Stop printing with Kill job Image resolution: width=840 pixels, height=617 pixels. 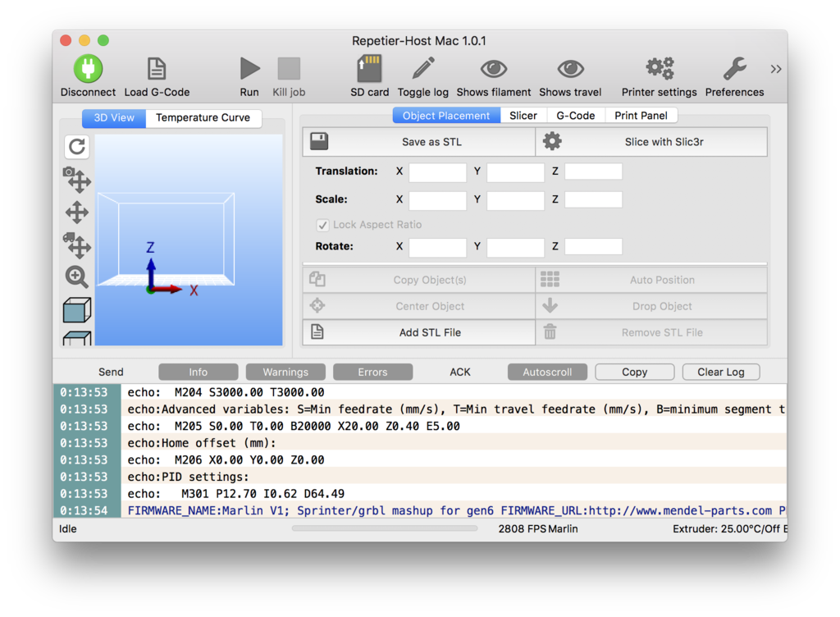click(x=289, y=69)
